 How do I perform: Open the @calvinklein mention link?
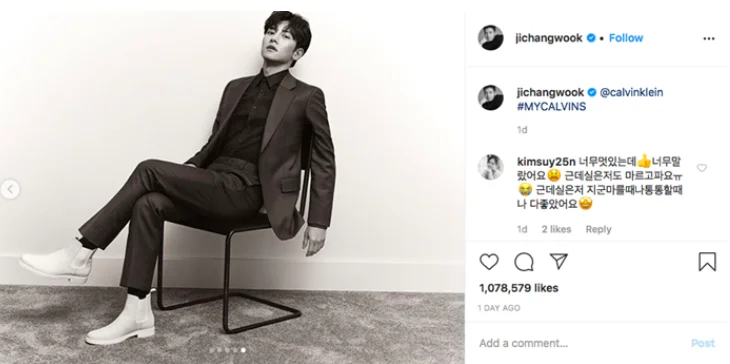[631, 92]
